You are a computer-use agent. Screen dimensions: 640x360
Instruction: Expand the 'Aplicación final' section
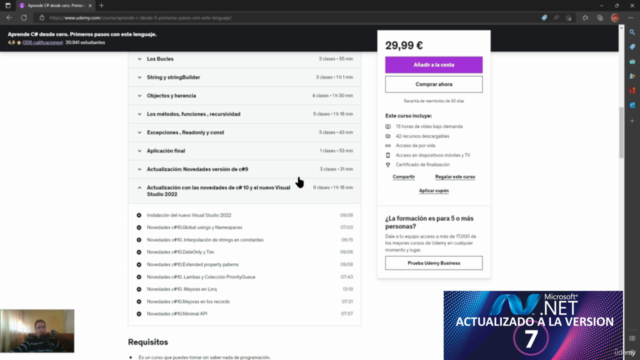[x=244, y=151]
